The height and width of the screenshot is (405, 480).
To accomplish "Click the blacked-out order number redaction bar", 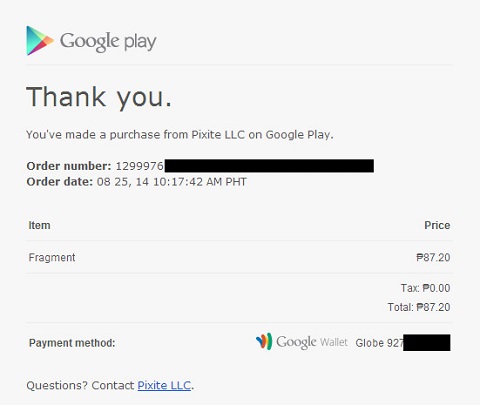I will pos(269,166).
